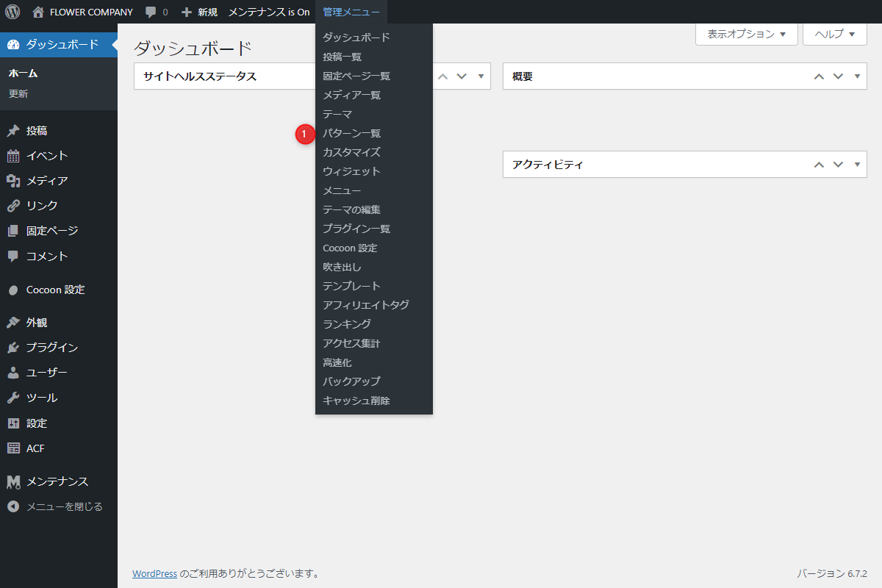Viewport: 882px width, 588px height.
Task: Move サイトヘルスステータス panel up with arrow
Action: point(442,76)
